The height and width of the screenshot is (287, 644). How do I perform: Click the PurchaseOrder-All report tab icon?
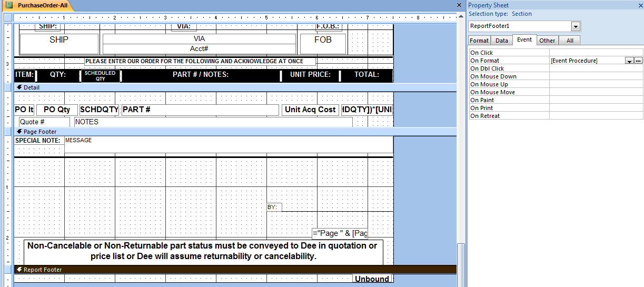coord(9,5)
